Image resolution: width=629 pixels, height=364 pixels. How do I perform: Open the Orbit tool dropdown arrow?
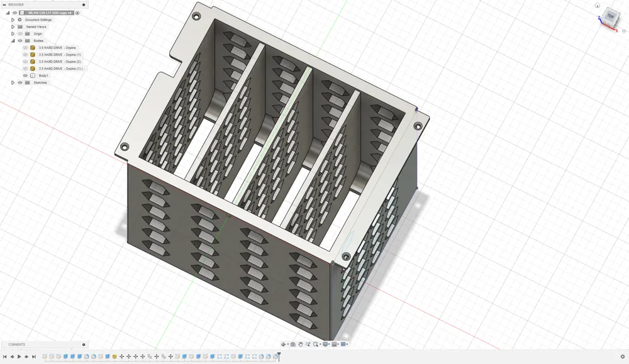tap(288, 344)
